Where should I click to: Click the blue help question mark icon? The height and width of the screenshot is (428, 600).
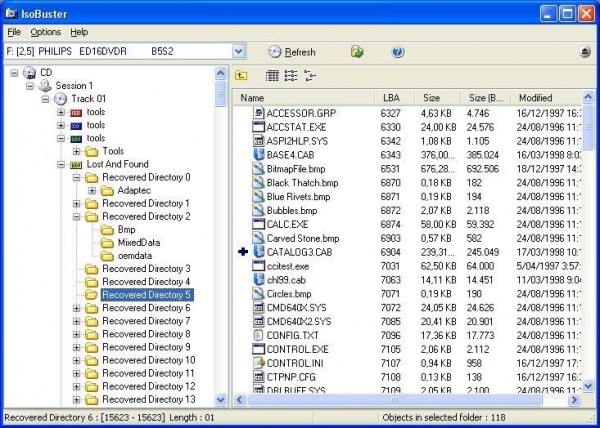[398, 52]
